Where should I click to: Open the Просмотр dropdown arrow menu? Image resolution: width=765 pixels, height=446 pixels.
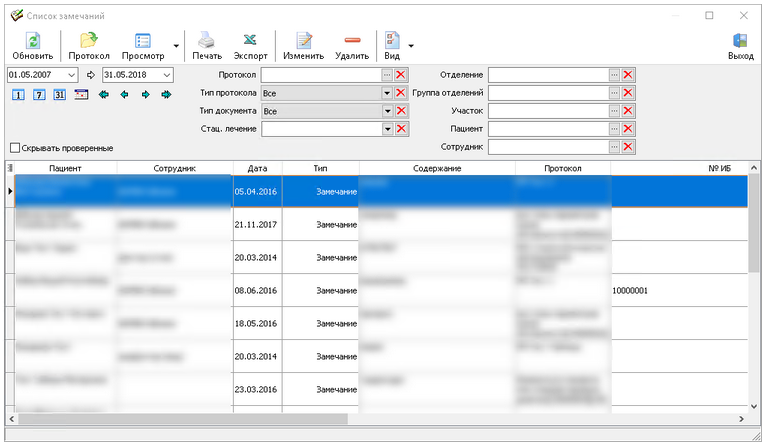(177, 46)
